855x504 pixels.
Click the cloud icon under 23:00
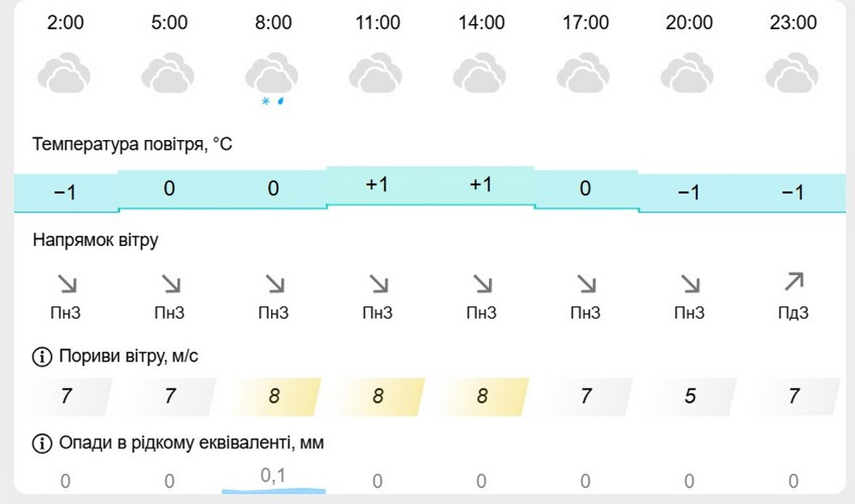pos(793,73)
